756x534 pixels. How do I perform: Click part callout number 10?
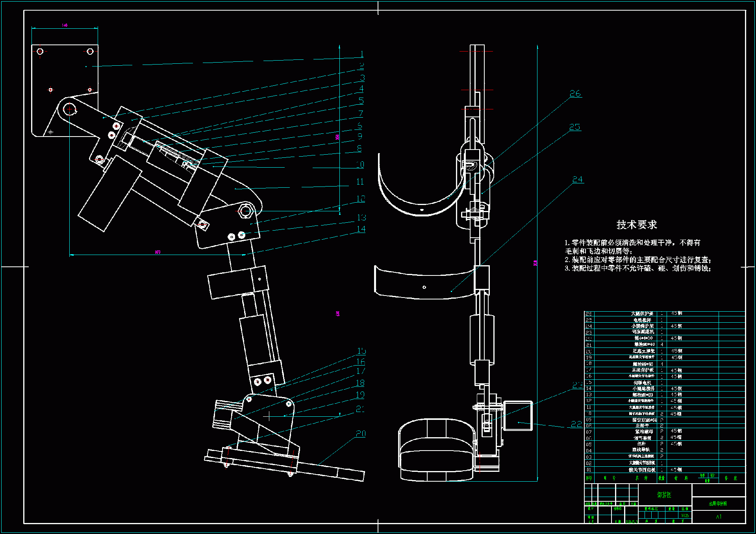point(360,164)
